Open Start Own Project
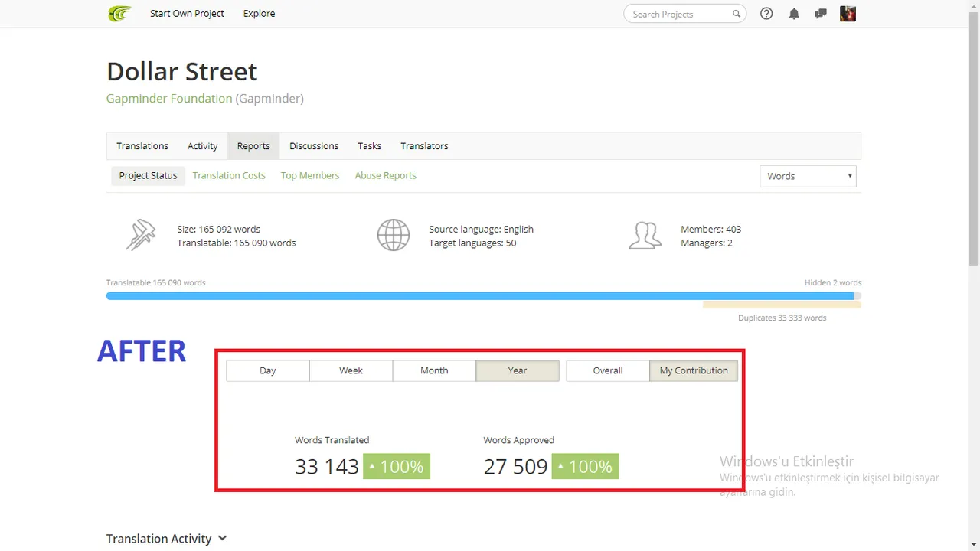Image resolution: width=980 pixels, height=551 pixels. (x=187, y=14)
